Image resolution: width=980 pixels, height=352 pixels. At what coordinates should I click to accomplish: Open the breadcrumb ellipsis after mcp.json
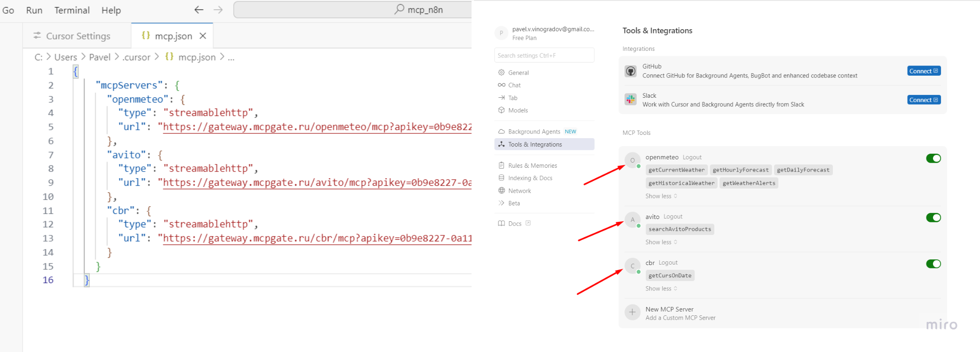231,57
